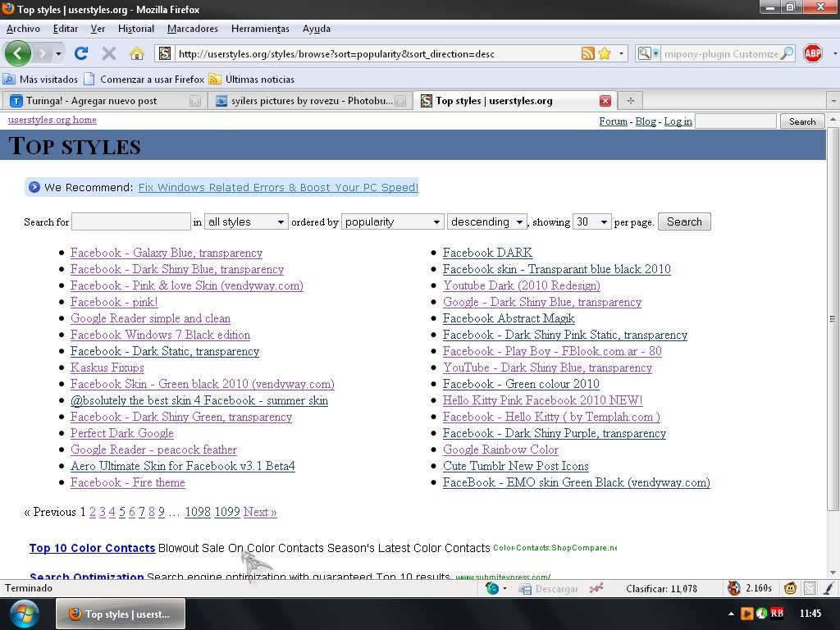Click the RSS feed icon in address bar

[587, 53]
